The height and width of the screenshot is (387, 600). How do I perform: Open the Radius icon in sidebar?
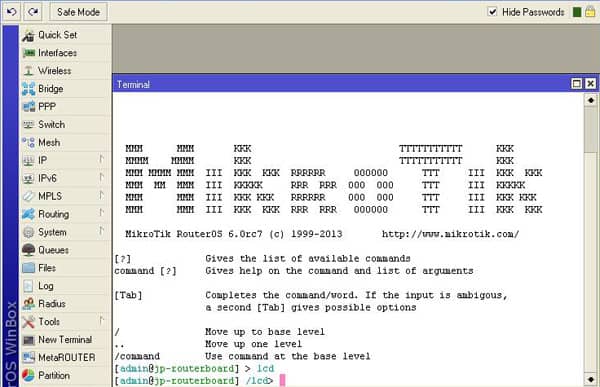[28, 304]
